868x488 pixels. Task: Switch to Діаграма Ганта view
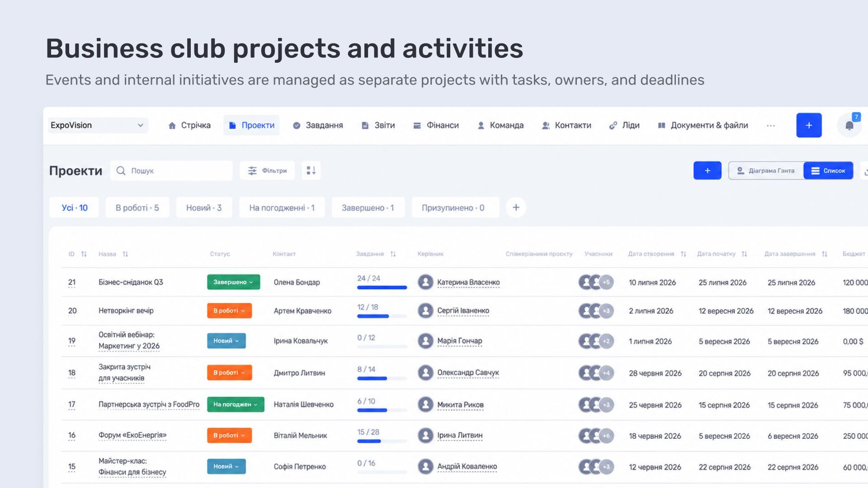766,170
